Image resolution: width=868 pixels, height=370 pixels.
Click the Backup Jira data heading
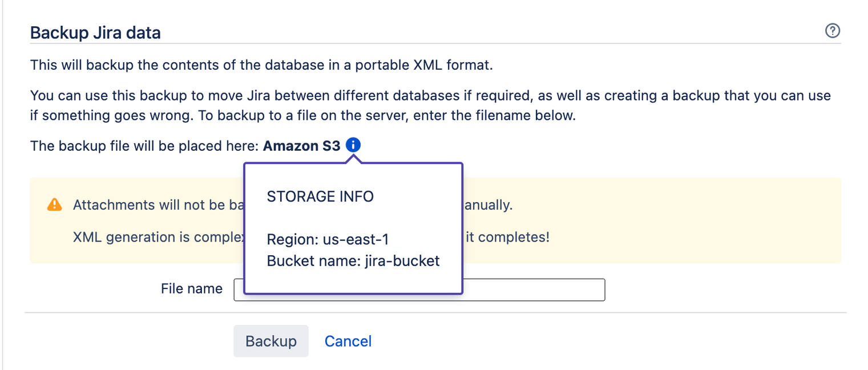pyautogui.click(x=95, y=33)
